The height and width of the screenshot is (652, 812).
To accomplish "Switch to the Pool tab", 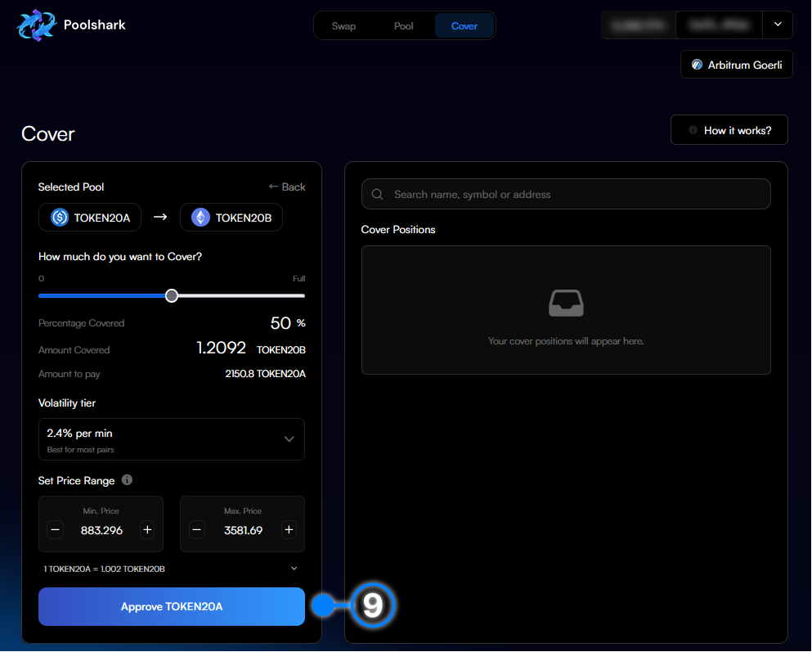I will click(404, 26).
